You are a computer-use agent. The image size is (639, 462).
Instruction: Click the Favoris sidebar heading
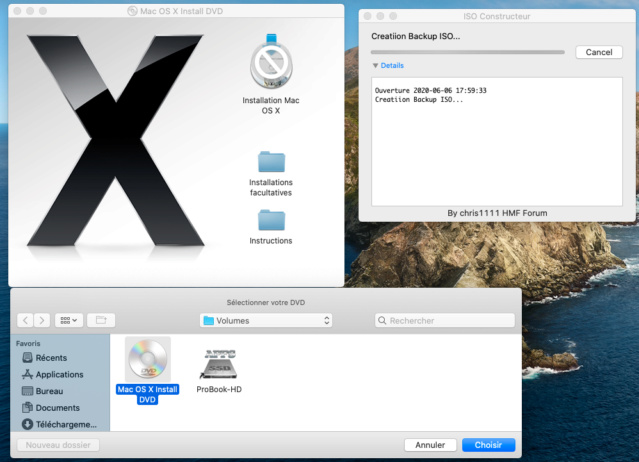pyautogui.click(x=28, y=343)
